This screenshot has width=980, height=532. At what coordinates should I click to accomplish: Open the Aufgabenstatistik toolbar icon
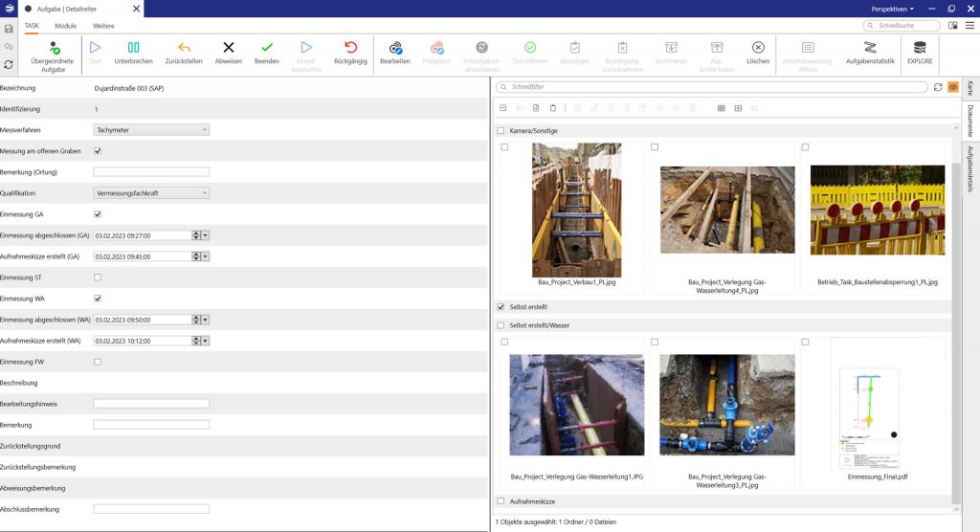870,48
